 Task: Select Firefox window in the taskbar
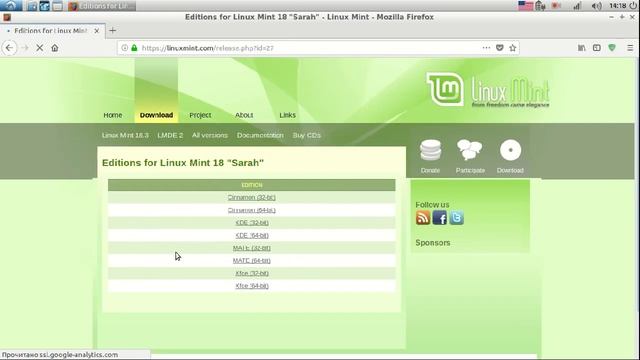pos(101,6)
